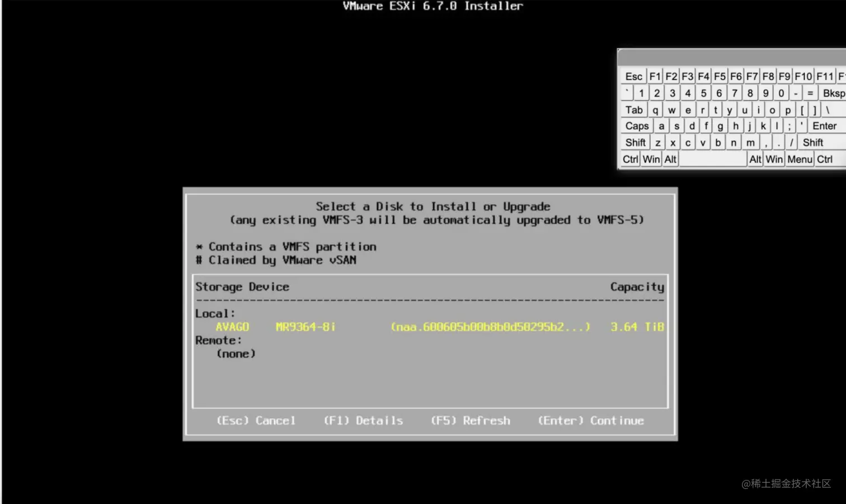This screenshot has width=846, height=504.
Task: Click the z key
Action: click(658, 143)
